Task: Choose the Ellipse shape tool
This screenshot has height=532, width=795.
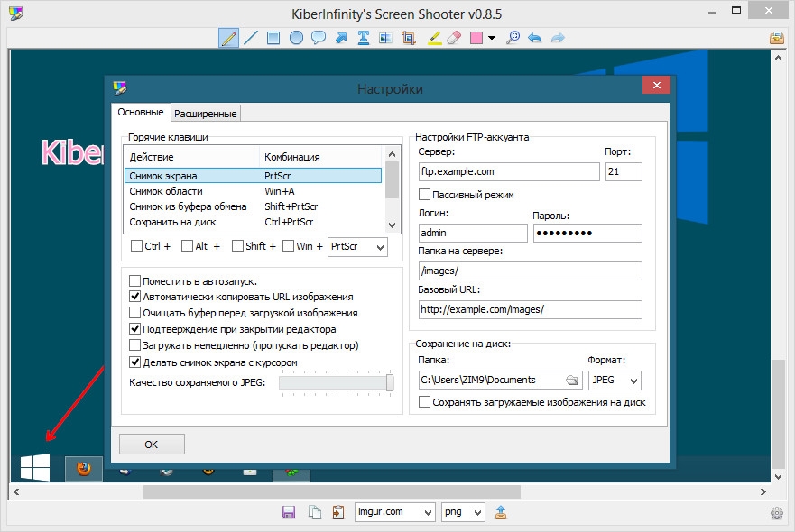Action: (x=296, y=38)
